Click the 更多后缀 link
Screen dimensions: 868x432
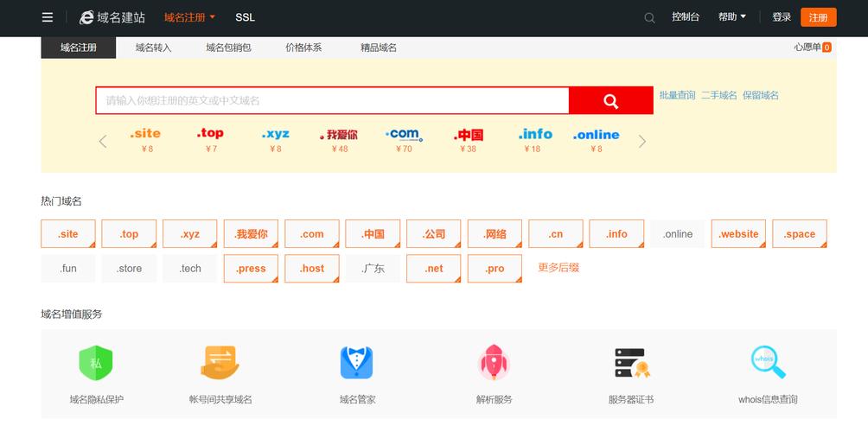(558, 268)
